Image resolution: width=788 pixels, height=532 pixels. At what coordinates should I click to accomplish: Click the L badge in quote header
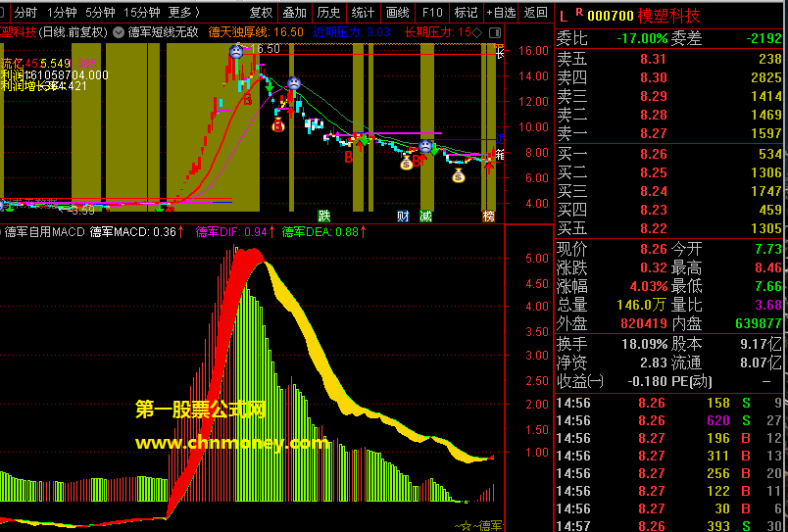tap(564, 17)
